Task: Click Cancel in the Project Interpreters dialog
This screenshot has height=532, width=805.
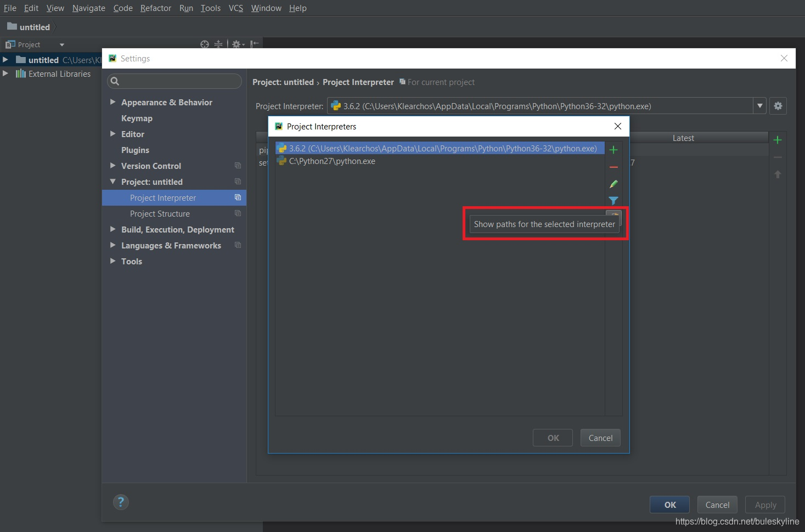Action: point(600,438)
